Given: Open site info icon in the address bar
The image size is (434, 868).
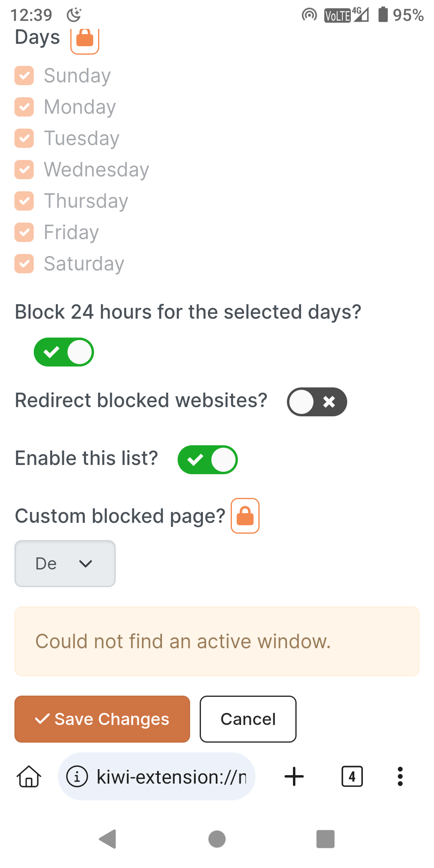Looking at the screenshot, I should point(78,776).
